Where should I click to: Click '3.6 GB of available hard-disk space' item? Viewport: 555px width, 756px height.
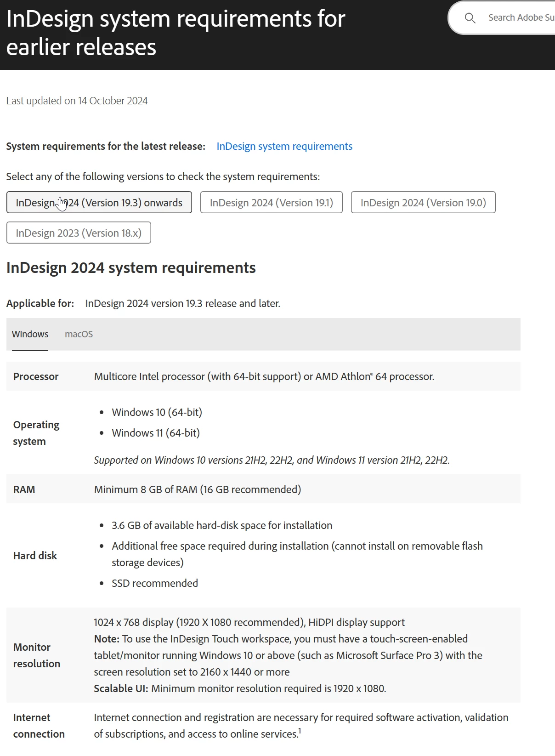[x=222, y=525]
